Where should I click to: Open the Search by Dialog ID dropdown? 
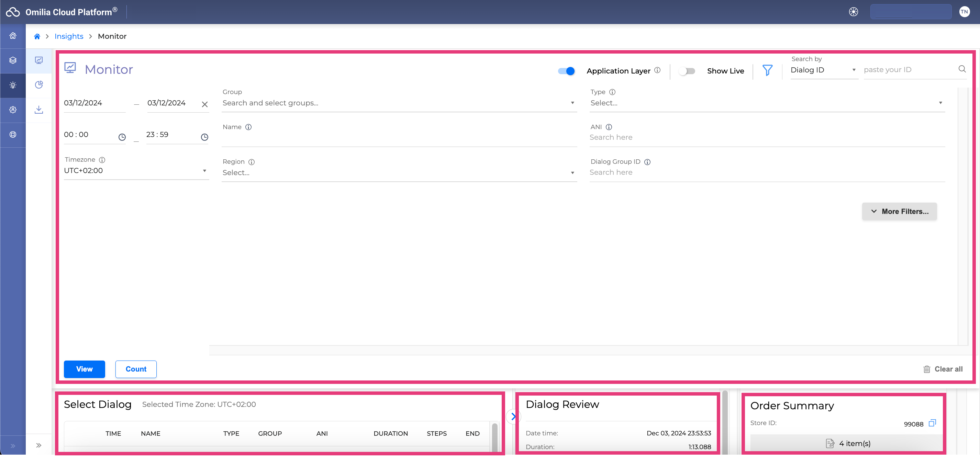[x=824, y=70]
